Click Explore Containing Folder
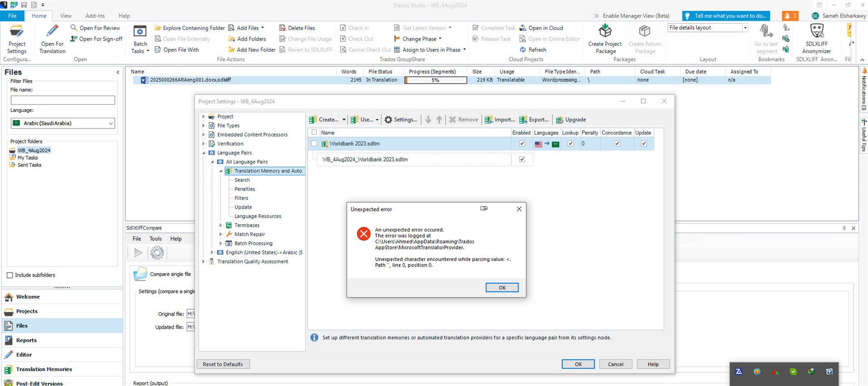Image resolution: width=868 pixels, height=386 pixels. click(190, 28)
